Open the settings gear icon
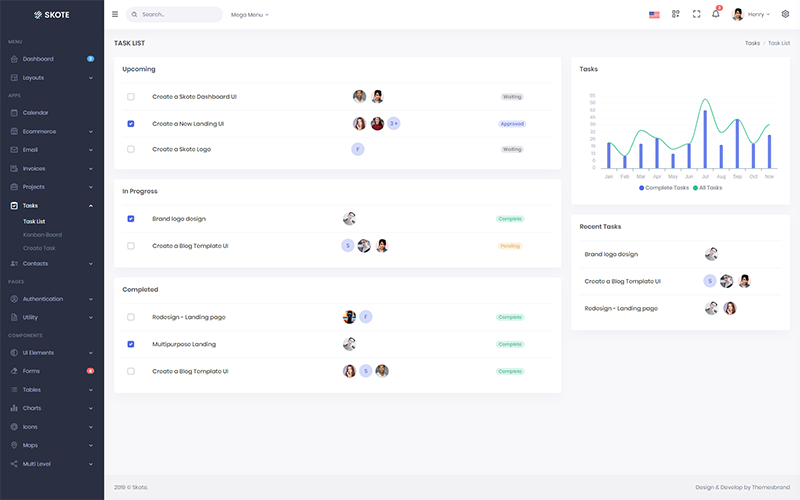Screen dimensions: 800x500 (x=785, y=15)
